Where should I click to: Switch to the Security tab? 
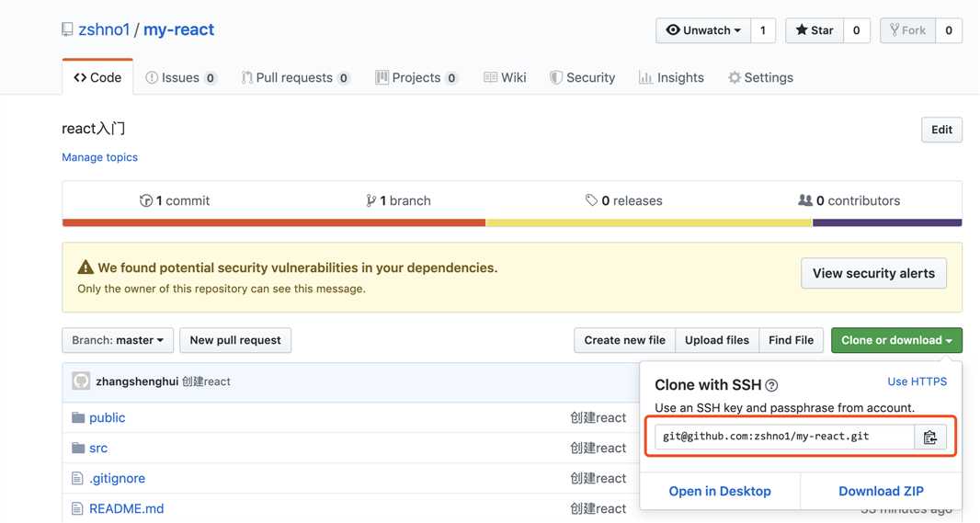tap(583, 77)
